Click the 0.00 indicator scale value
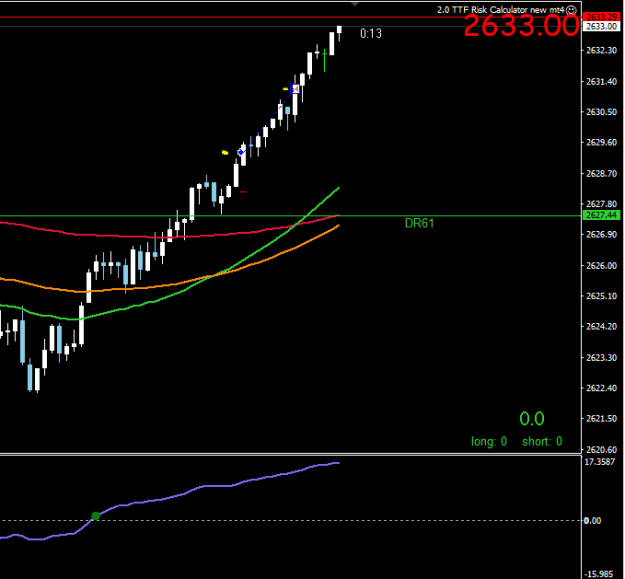Image resolution: width=625 pixels, height=579 pixels. pyautogui.click(x=592, y=520)
